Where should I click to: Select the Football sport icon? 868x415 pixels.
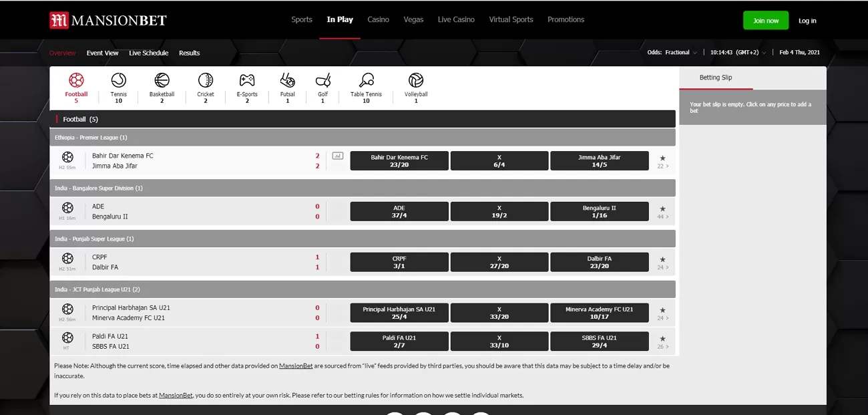click(x=76, y=81)
